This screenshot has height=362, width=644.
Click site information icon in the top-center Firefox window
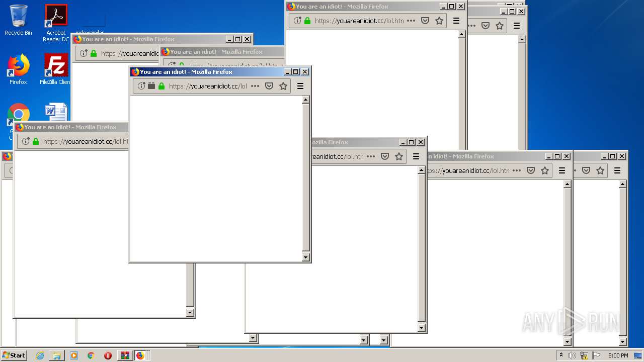point(297,21)
